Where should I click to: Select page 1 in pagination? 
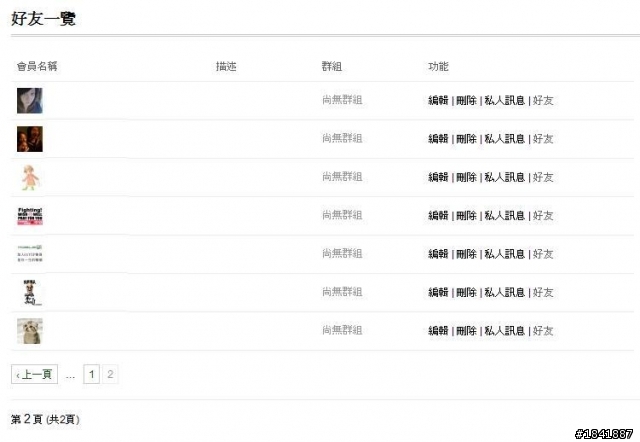tap(91, 374)
